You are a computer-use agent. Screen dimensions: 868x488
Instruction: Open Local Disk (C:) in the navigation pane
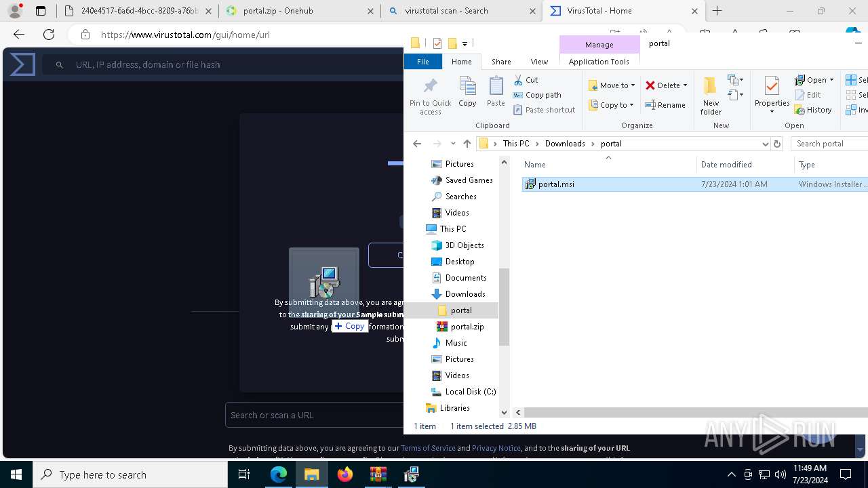(471, 392)
